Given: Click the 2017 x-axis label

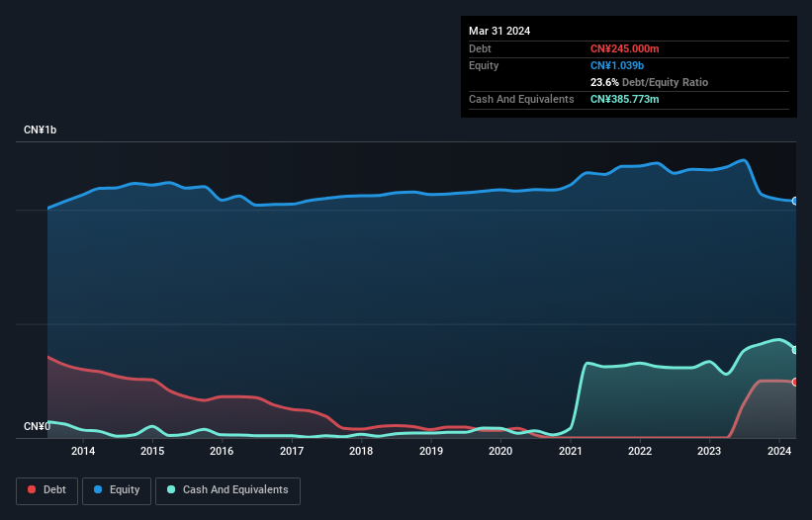Looking at the screenshot, I should [x=292, y=451].
